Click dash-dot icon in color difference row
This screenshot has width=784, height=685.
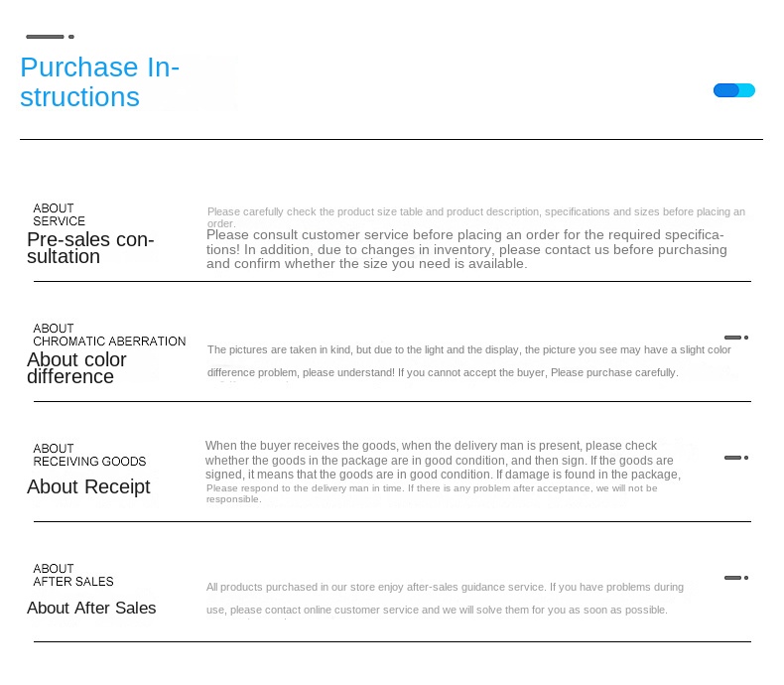coord(735,338)
